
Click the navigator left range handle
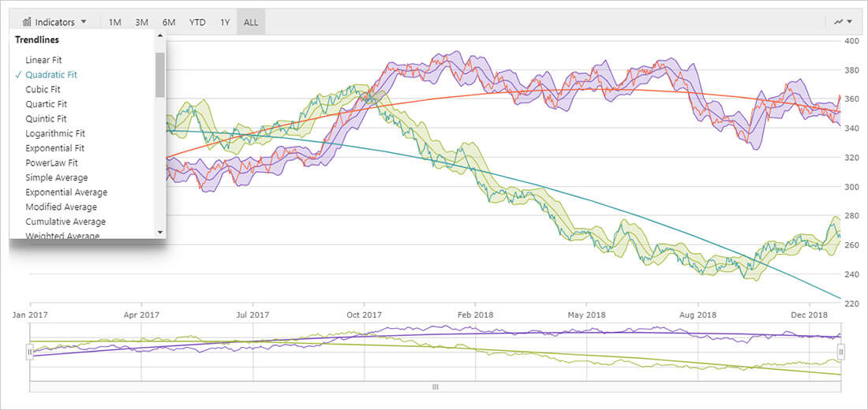tap(30, 352)
